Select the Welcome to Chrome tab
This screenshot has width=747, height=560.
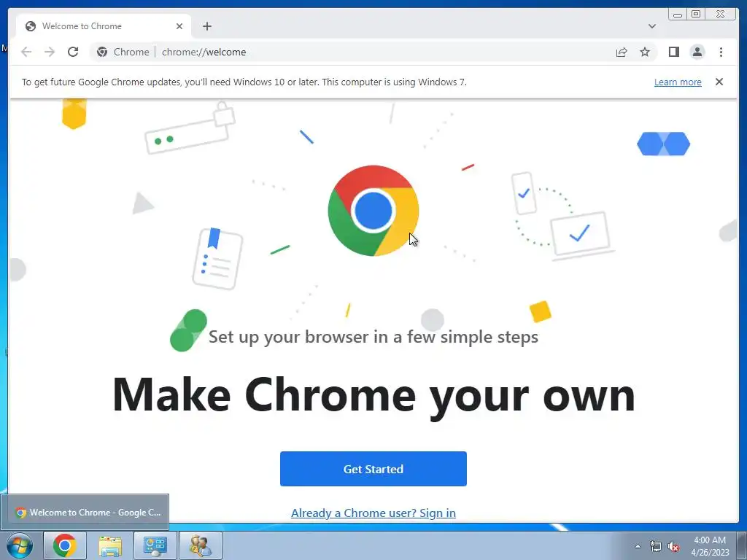(x=104, y=26)
